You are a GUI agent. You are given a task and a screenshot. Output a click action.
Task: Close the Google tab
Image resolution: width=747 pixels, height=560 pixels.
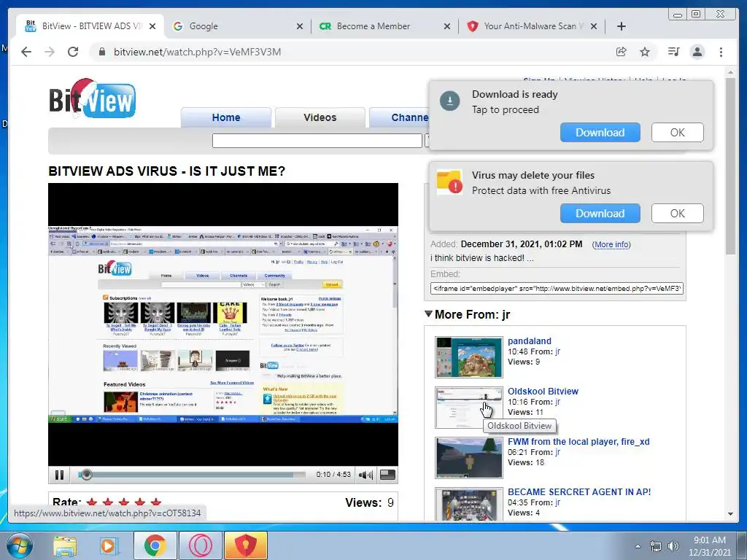point(299,27)
